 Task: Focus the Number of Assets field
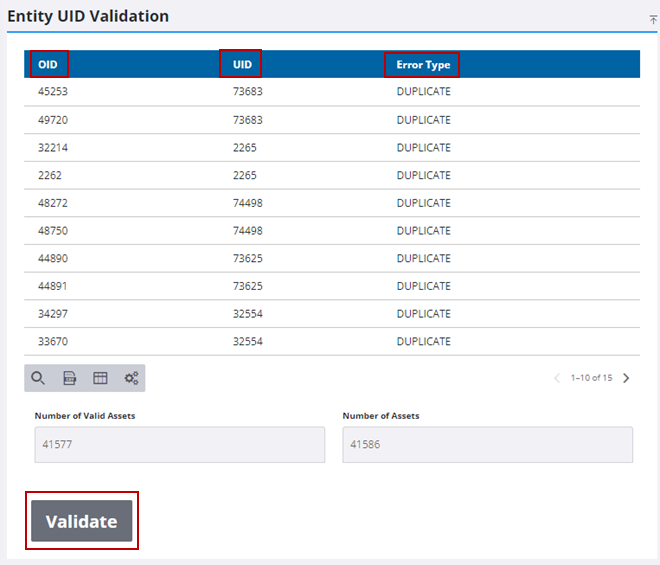point(487,445)
